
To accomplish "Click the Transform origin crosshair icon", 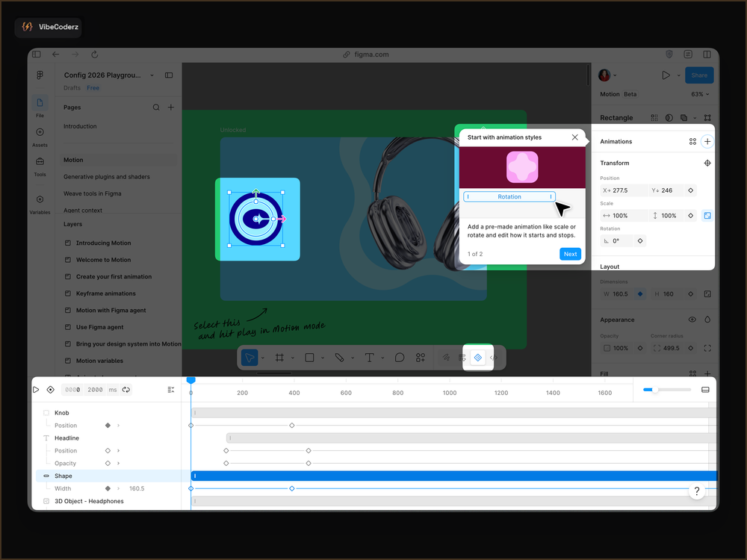I will [x=707, y=164].
